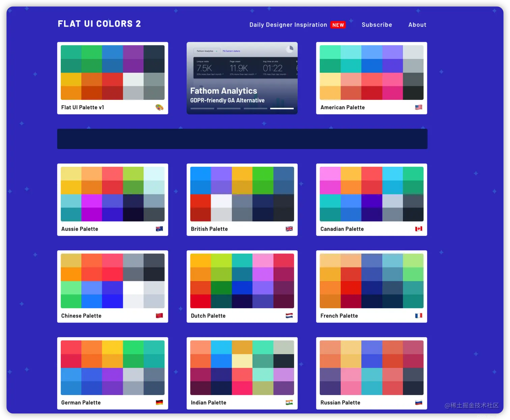Pick mint green top-left swatch in American Palette
The image size is (510, 420).
click(x=330, y=52)
